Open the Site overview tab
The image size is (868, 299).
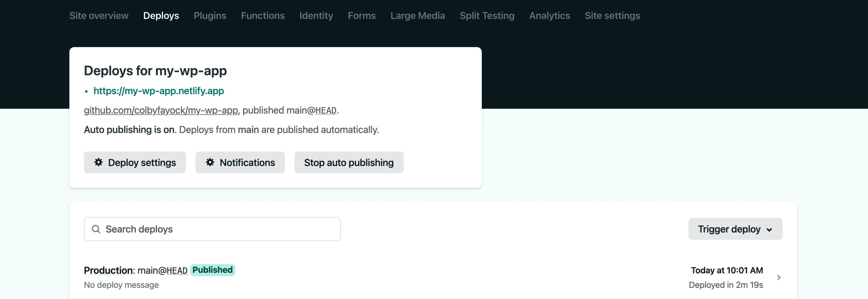click(99, 16)
